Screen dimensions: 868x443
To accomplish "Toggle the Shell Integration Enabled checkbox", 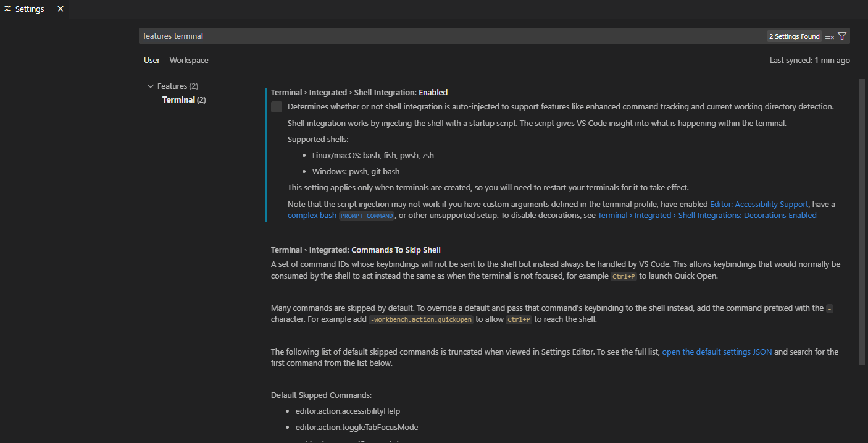I will coord(277,107).
